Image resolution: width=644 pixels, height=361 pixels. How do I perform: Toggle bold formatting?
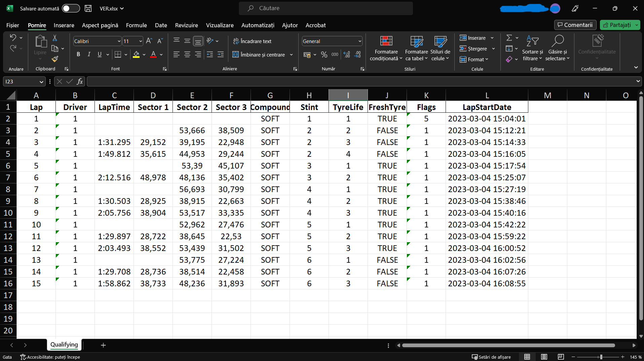pos(78,54)
